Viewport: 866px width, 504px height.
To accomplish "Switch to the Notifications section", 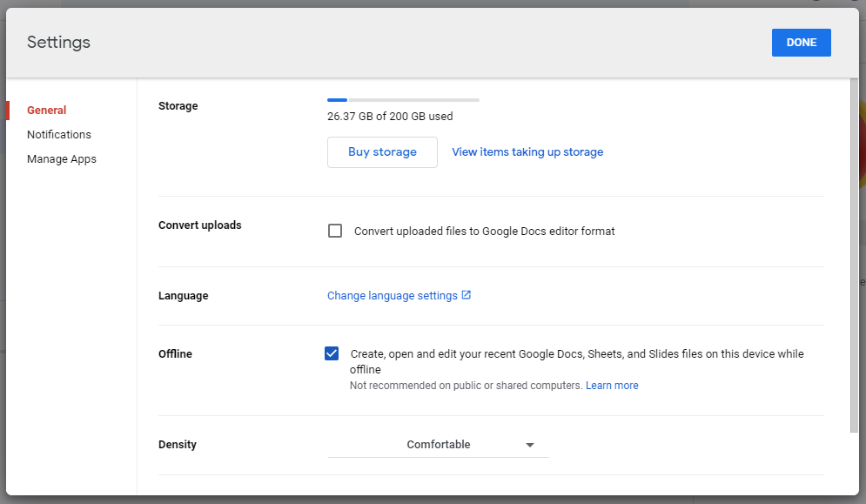I will pos(59,134).
